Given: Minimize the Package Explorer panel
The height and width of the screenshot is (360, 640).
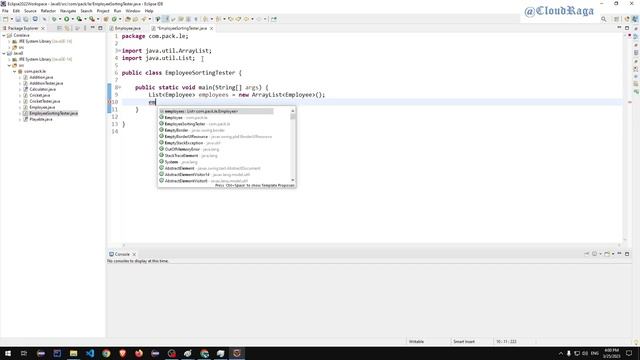Looking at the screenshot, I should [93, 28].
